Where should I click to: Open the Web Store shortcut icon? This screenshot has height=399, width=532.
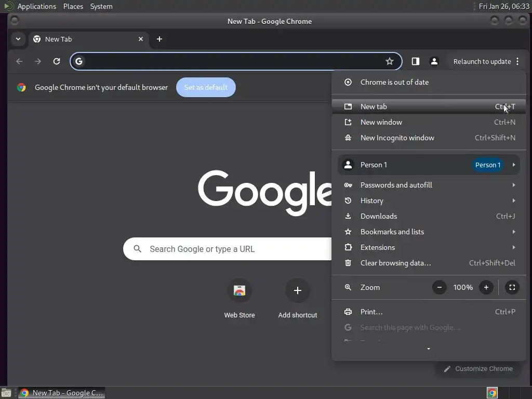tap(239, 290)
